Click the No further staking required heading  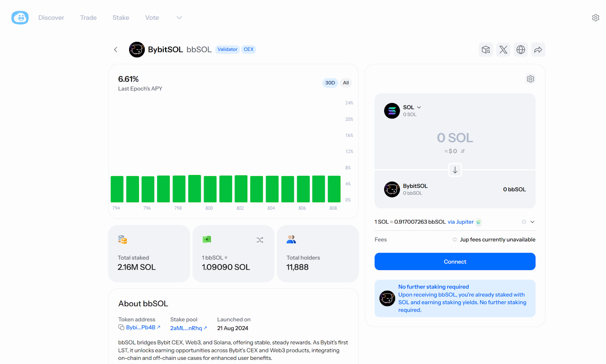(x=434, y=287)
